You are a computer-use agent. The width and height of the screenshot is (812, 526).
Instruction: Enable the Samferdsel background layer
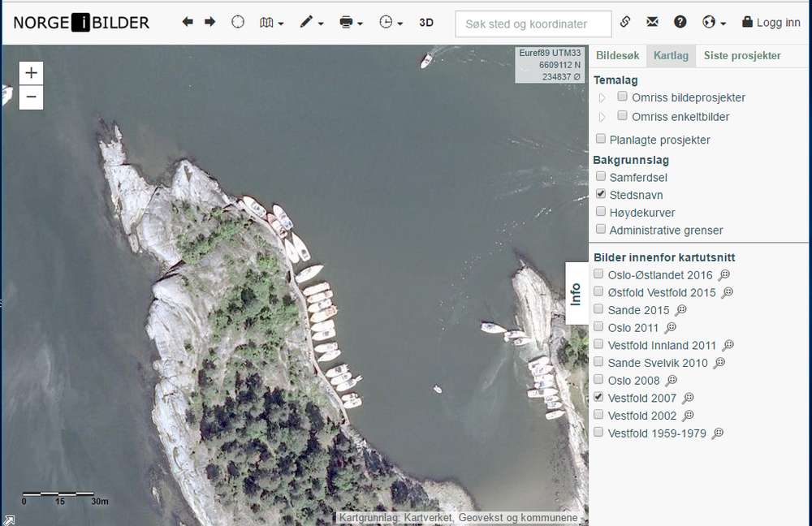[x=601, y=176]
